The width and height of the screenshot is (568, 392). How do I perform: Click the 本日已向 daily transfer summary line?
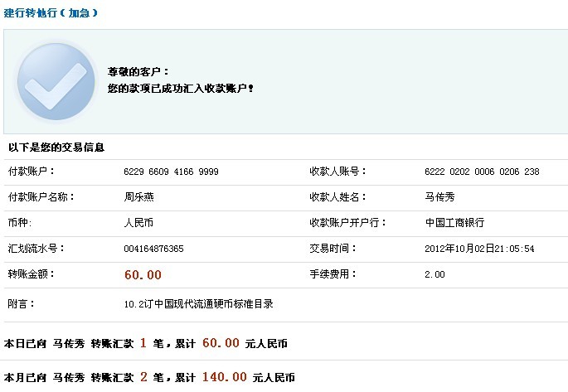(x=146, y=343)
